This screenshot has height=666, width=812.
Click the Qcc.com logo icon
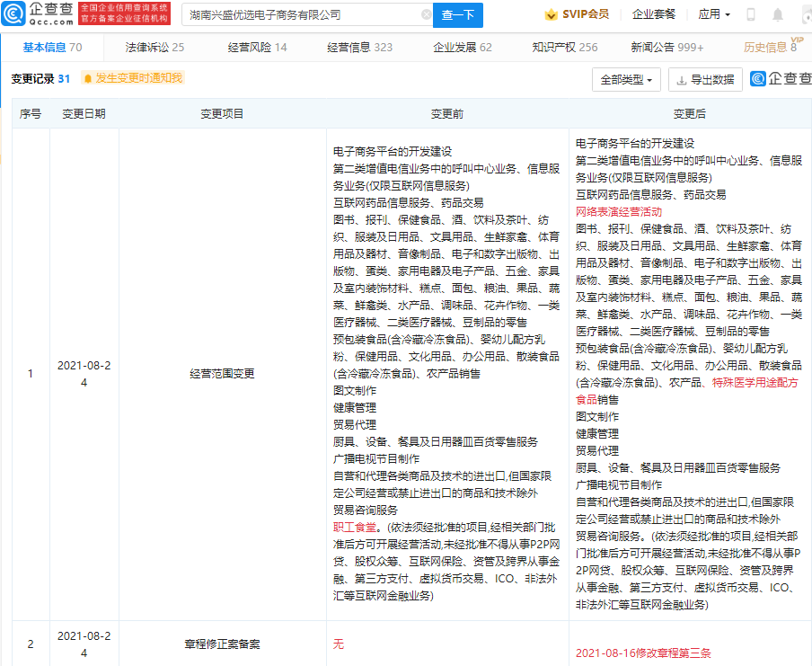(13, 14)
